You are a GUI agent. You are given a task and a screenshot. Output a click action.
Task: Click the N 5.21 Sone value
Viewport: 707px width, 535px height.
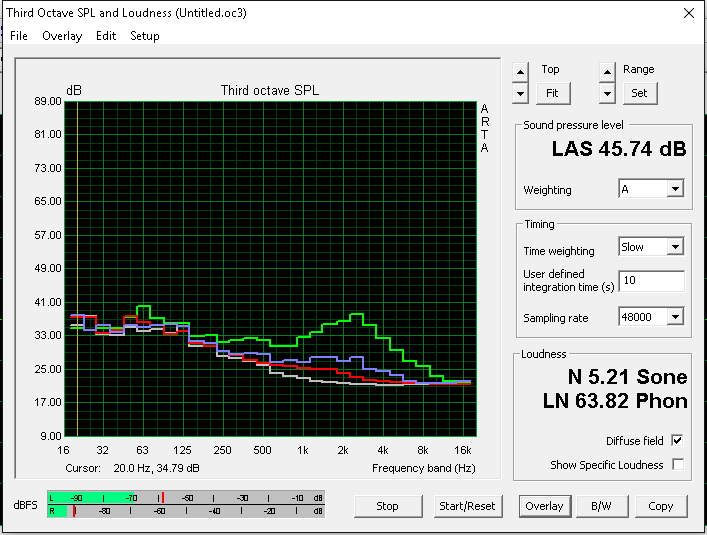point(627,377)
